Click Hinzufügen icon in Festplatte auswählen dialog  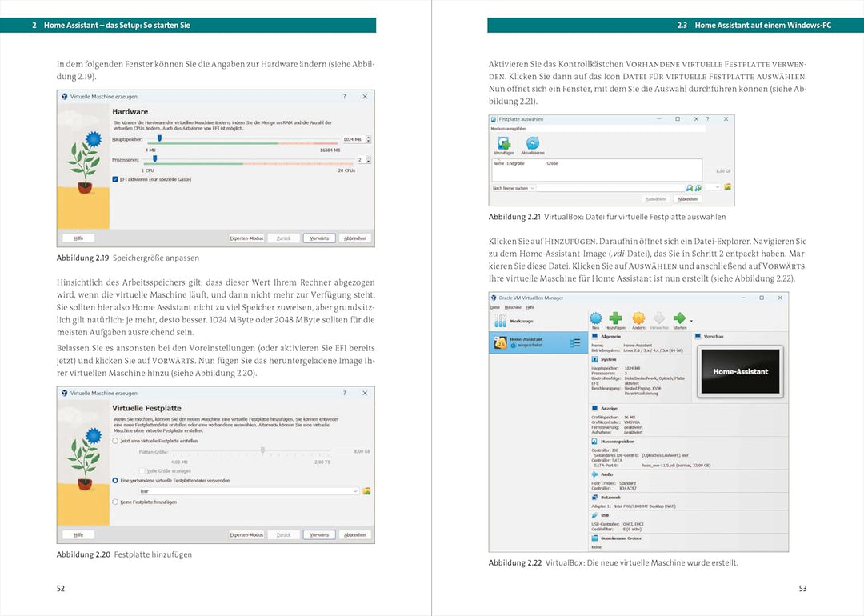(x=503, y=144)
